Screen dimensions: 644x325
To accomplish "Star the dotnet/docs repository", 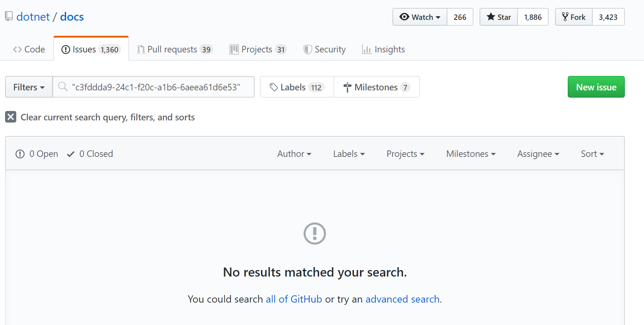I will click(499, 17).
